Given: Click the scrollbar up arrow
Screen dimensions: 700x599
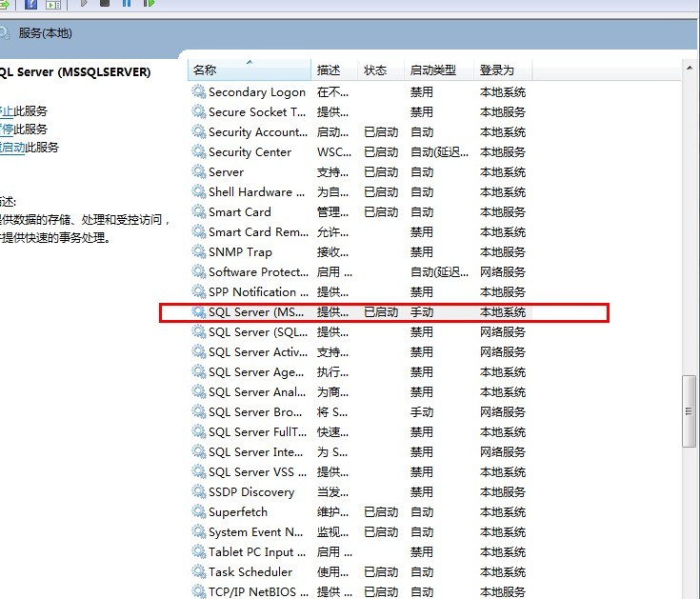Looking at the screenshot, I should pyautogui.click(x=690, y=68).
